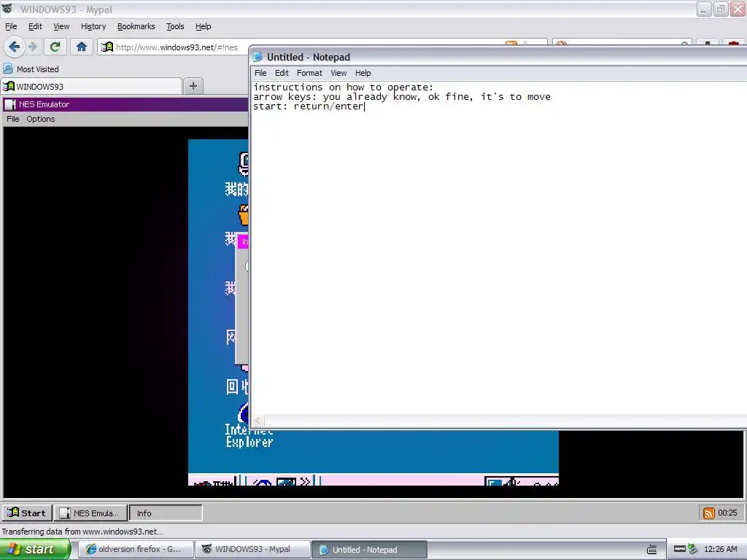The height and width of the screenshot is (560, 747).
Task: Select the WINDOWS93 browser tab
Action: click(x=91, y=86)
